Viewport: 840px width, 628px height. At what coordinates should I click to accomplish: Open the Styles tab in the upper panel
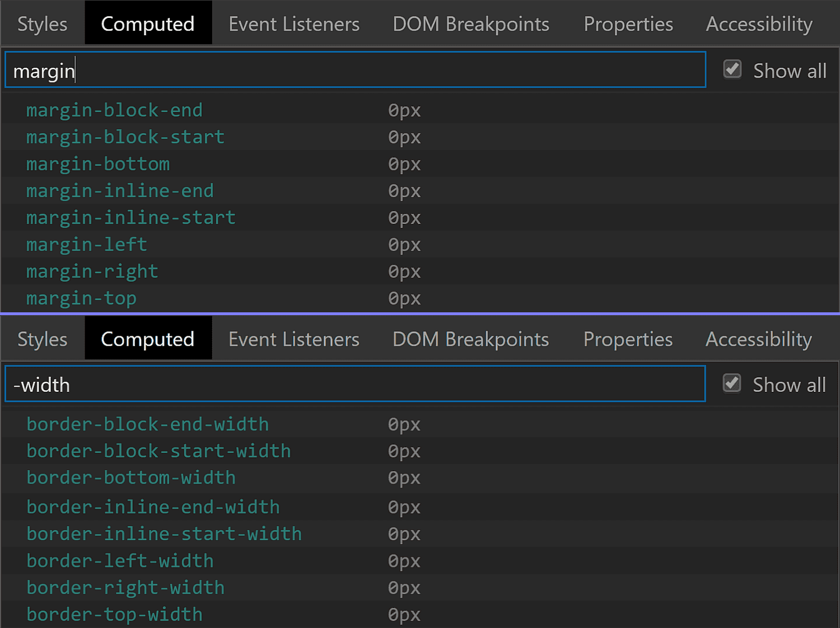pos(43,24)
